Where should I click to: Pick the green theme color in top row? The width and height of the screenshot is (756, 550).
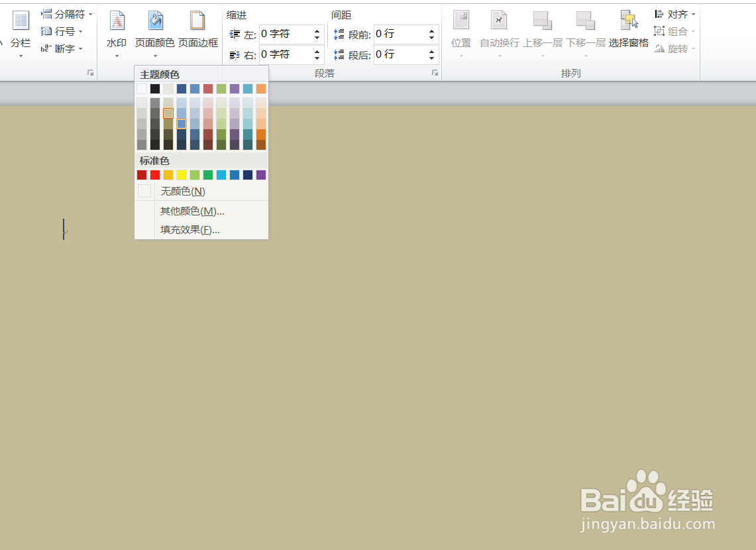[221, 89]
